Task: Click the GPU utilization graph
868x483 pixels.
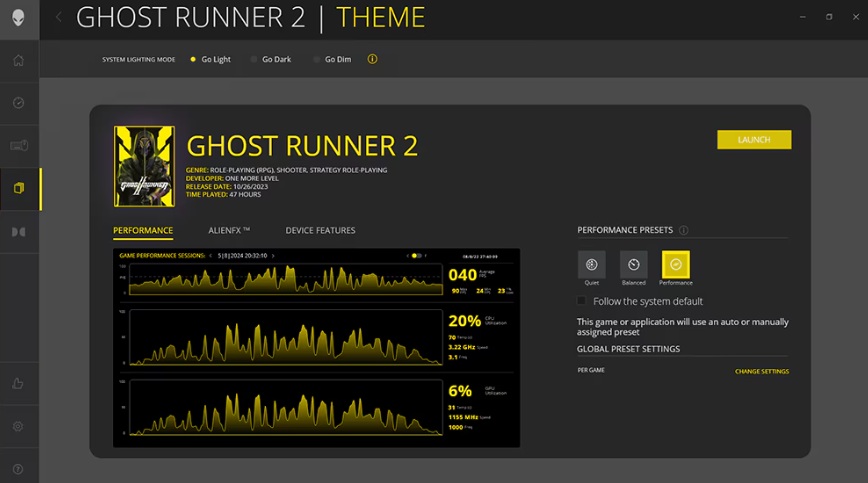Action: click(286, 408)
